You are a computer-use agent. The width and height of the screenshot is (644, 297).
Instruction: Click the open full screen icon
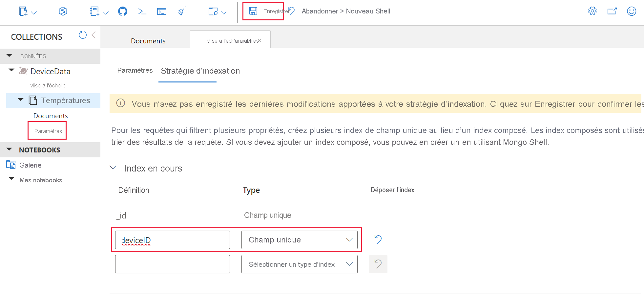click(x=612, y=11)
